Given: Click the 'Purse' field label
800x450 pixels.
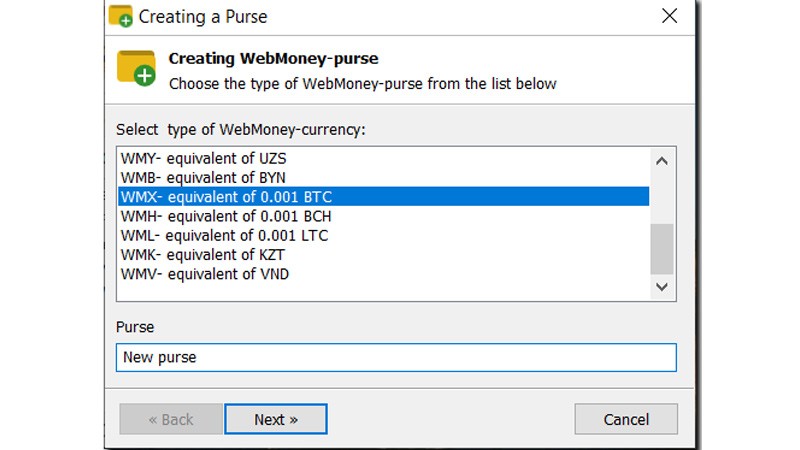Looking at the screenshot, I should point(135,327).
